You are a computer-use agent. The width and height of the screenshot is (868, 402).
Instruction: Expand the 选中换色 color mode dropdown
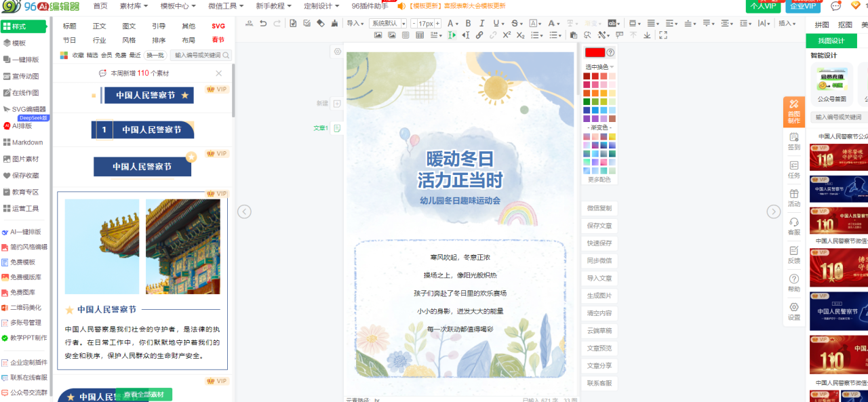599,66
